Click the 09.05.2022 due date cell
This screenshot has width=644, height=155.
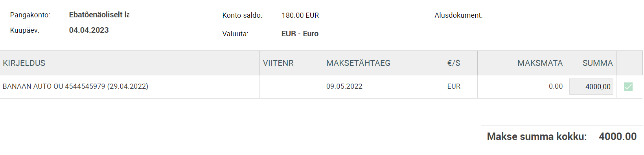point(344,86)
